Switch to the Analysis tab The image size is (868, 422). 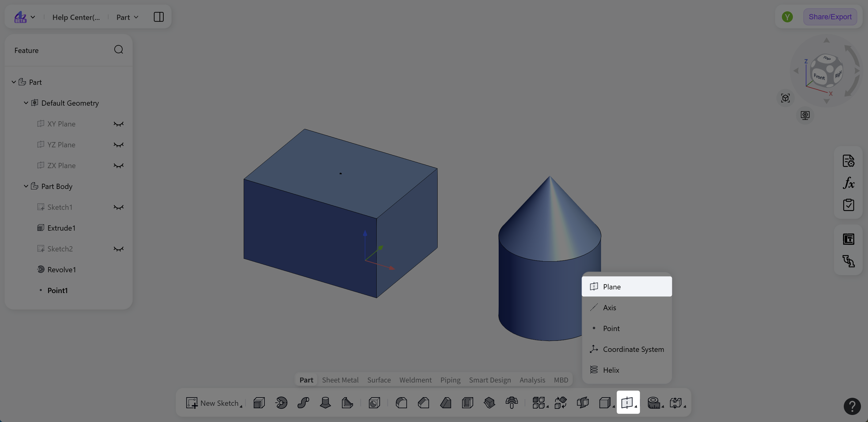click(x=532, y=380)
